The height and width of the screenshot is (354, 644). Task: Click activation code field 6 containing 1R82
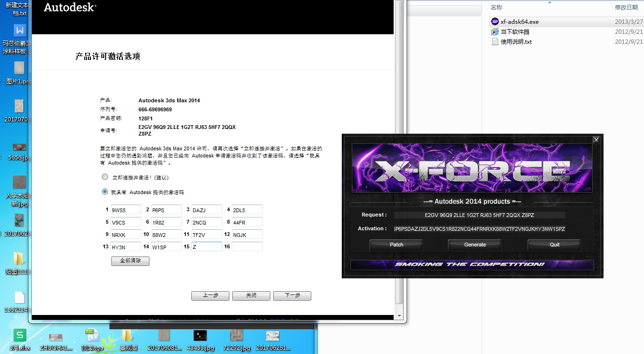(x=166, y=222)
